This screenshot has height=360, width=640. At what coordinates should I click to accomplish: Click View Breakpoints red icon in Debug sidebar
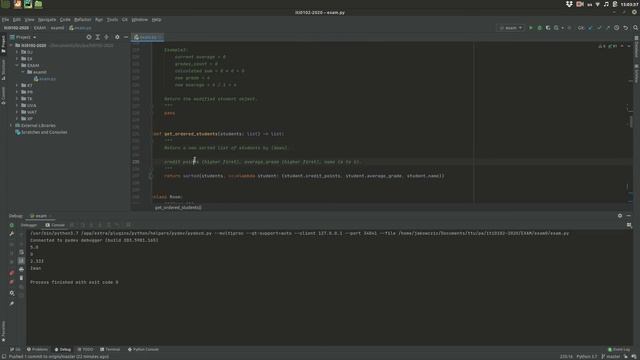coord(11,273)
